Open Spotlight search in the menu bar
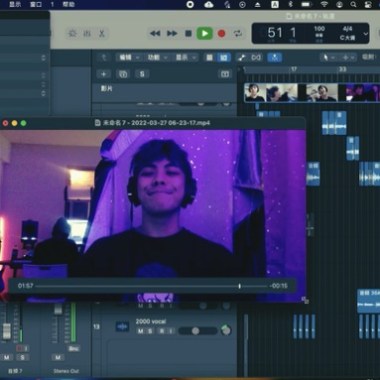 click(353, 4)
